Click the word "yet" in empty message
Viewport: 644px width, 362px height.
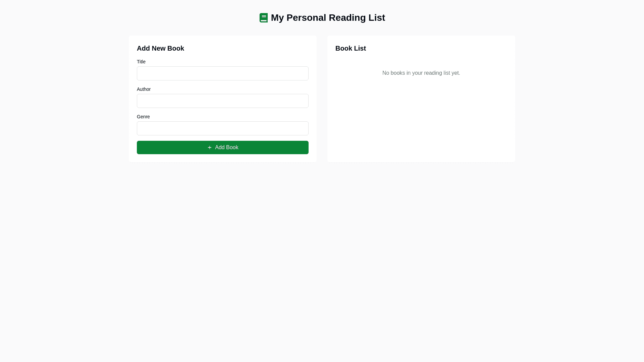(455, 73)
